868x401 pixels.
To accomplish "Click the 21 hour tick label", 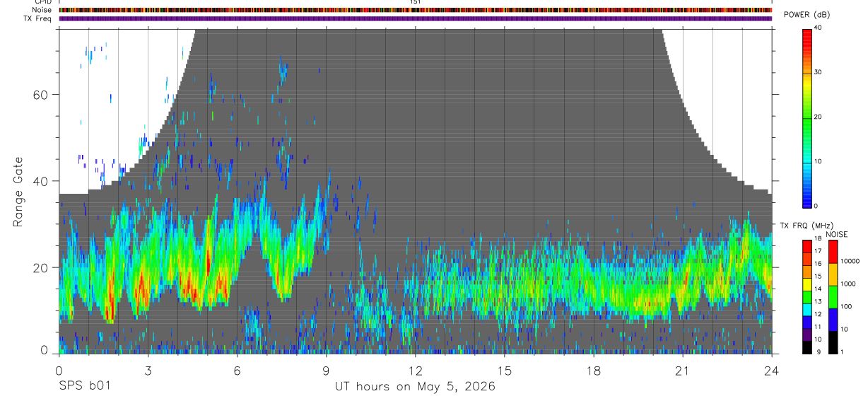I will [682, 371].
